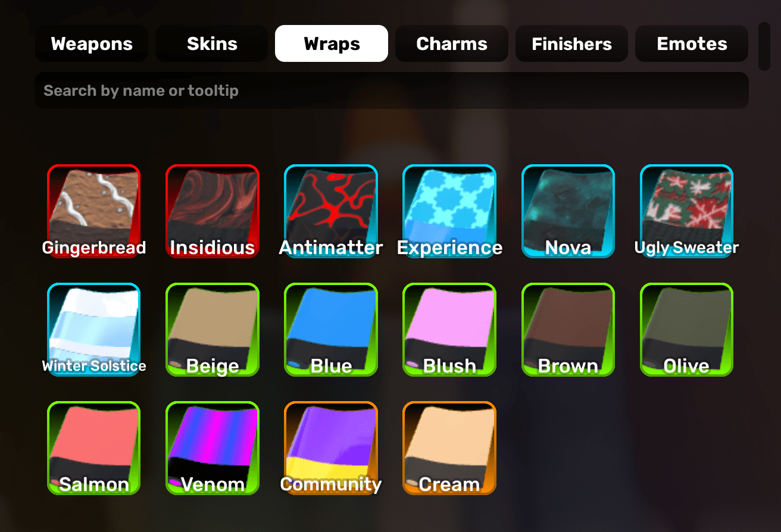This screenshot has height=532, width=781.
Task: Pick the Community wrap tile
Action: (331, 448)
